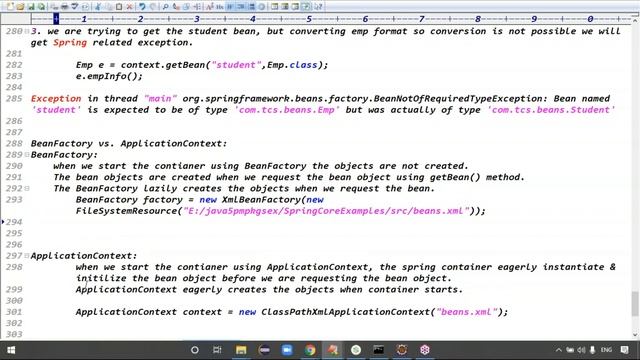Click the Cortana search circle on taskbar
Image resolution: width=640 pixels, height=360 pixels.
pyautogui.click(x=195, y=350)
